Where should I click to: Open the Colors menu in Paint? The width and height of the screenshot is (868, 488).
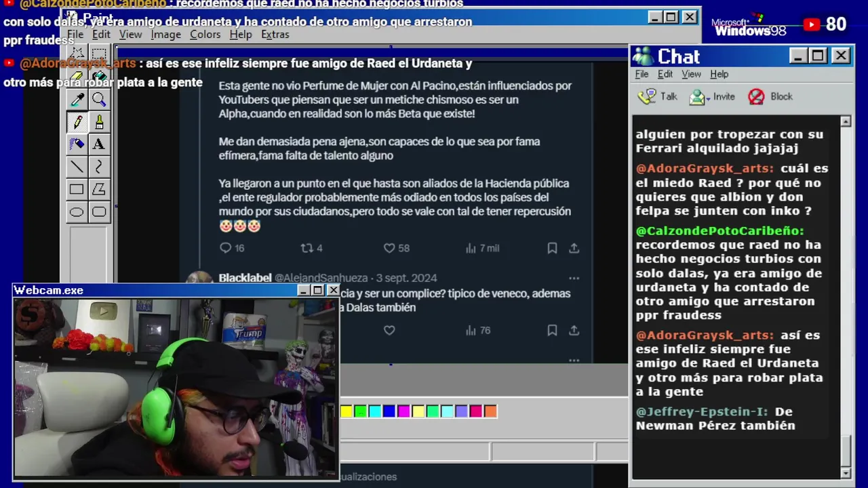click(x=205, y=35)
